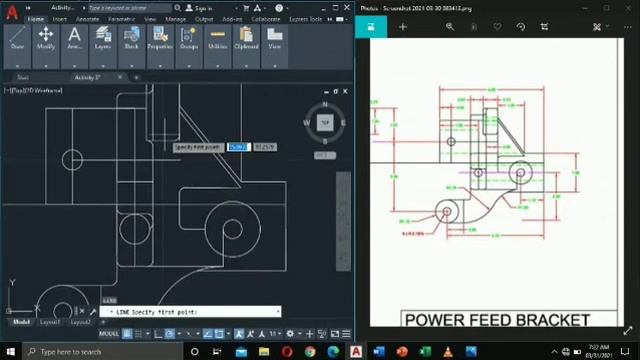Rotate the image in Photos

click(521, 27)
